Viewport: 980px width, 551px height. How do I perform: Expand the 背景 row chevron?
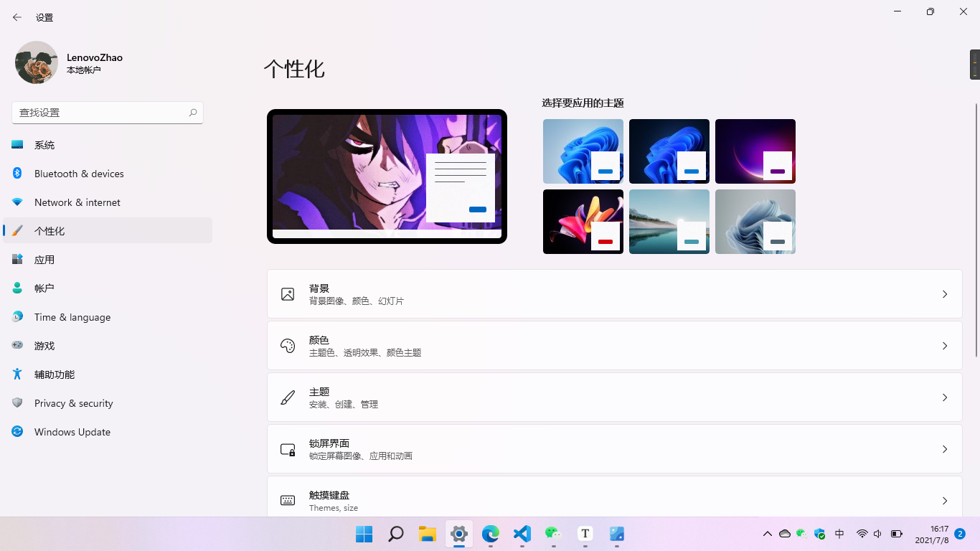click(x=945, y=294)
